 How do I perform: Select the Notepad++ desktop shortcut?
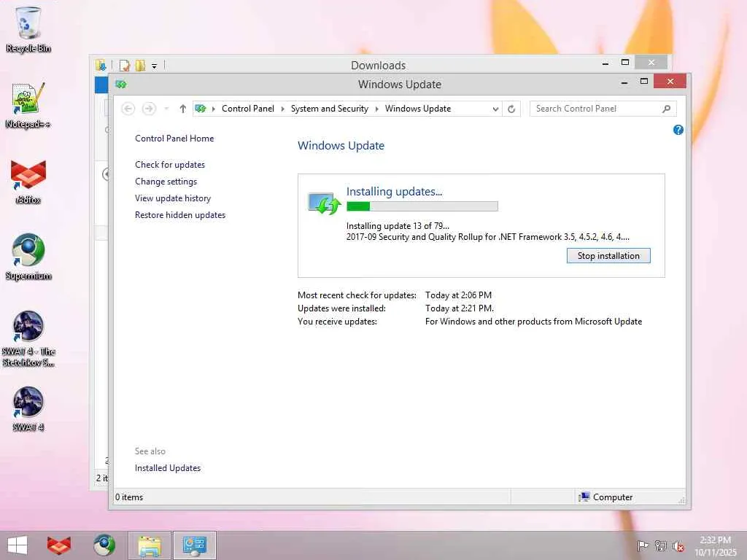click(x=28, y=105)
